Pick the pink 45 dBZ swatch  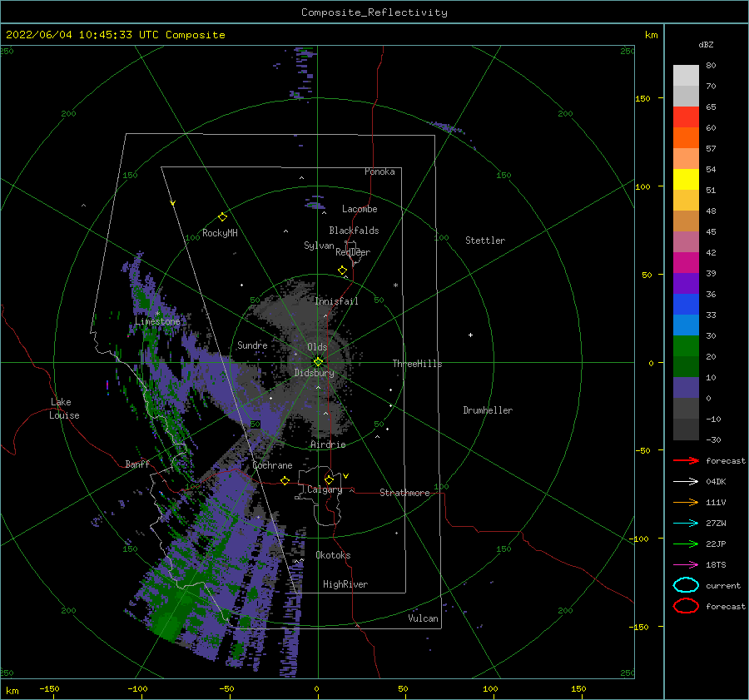click(x=686, y=241)
